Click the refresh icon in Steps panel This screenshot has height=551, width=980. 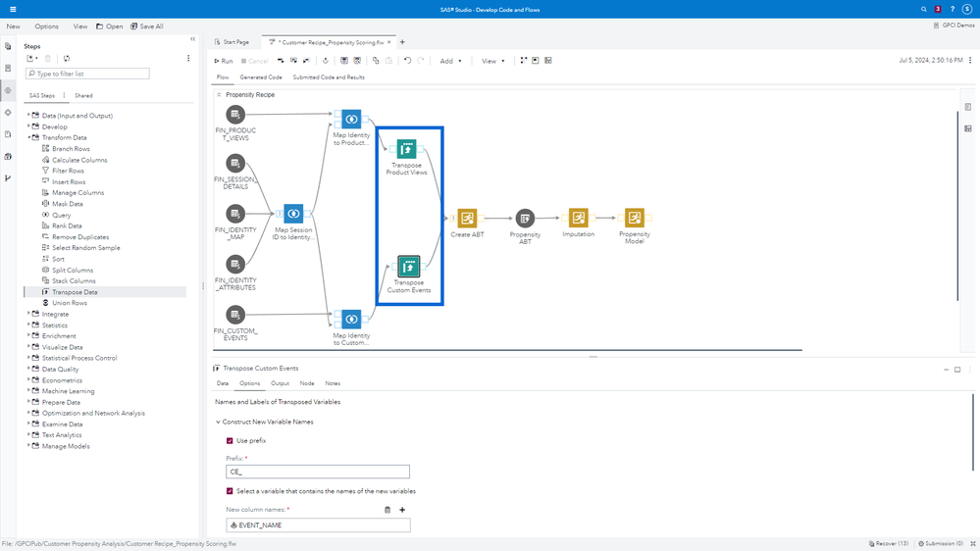tap(67, 59)
